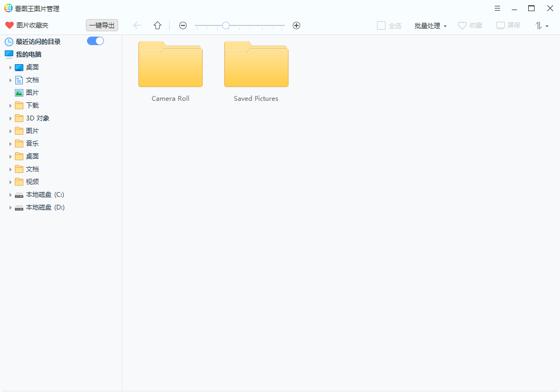Click the back navigation arrow
Screen dimensions: 560x392
point(137,25)
